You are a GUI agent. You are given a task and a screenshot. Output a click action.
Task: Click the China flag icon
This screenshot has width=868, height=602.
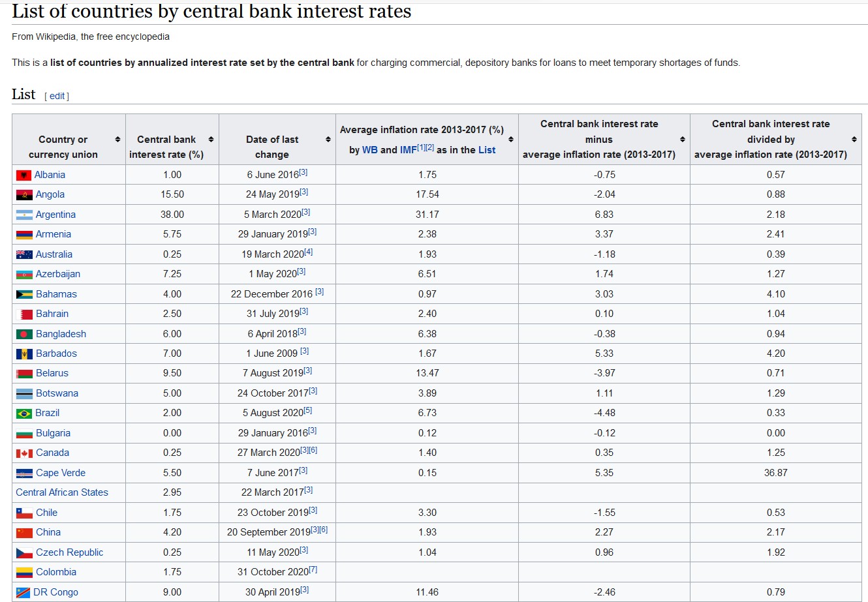point(24,533)
